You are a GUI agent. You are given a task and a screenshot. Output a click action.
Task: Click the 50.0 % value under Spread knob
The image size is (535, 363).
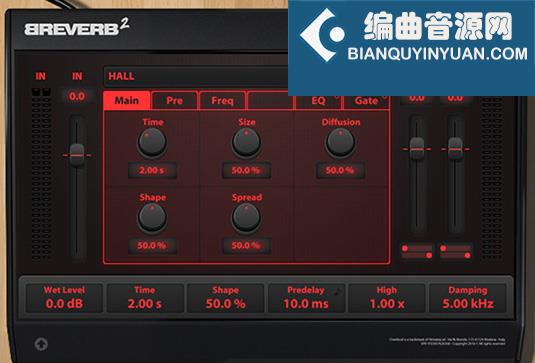click(x=246, y=245)
